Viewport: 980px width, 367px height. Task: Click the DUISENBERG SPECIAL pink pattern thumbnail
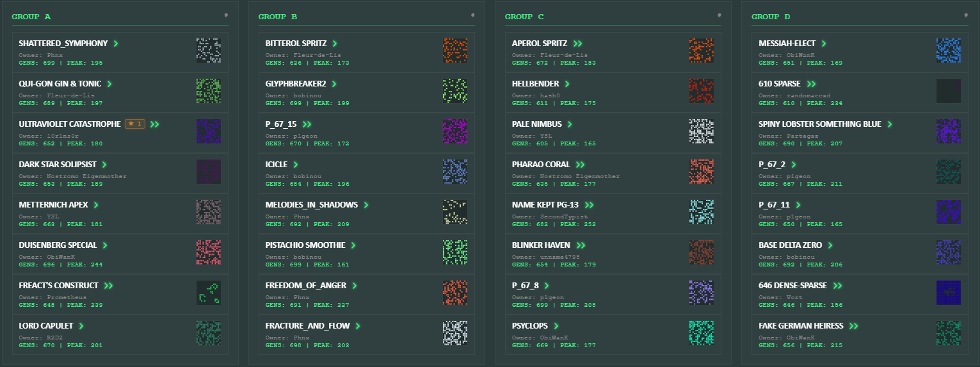coord(209,252)
